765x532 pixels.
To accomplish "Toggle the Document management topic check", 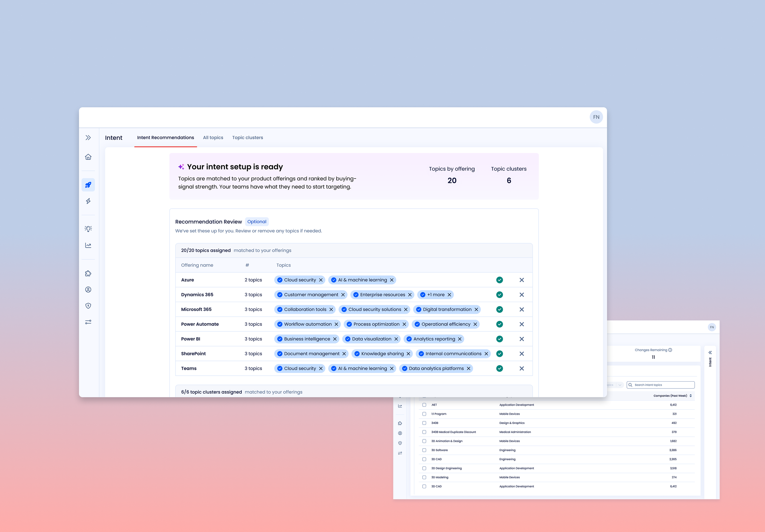I will pyautogui.click(x=280, y=353).
